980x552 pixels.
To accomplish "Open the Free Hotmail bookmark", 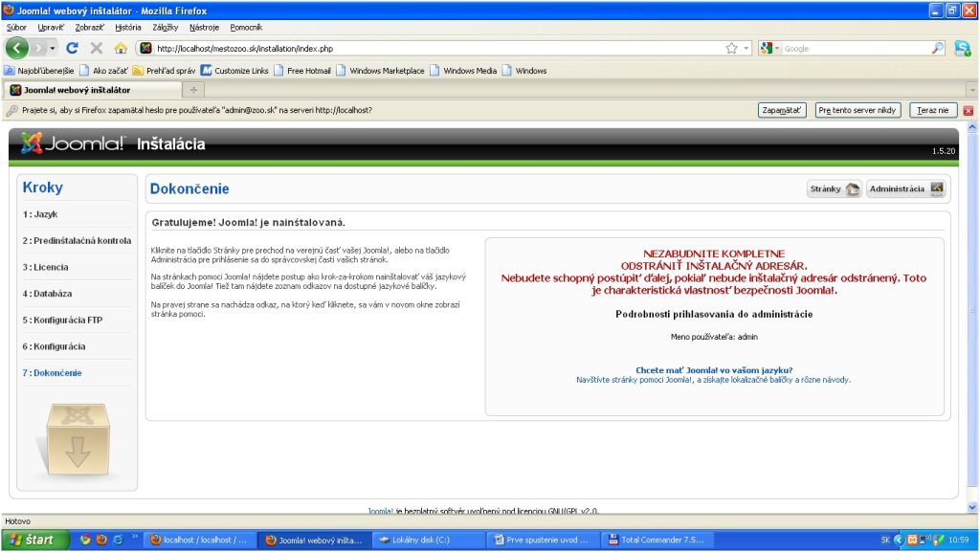I will click(301, 71).
